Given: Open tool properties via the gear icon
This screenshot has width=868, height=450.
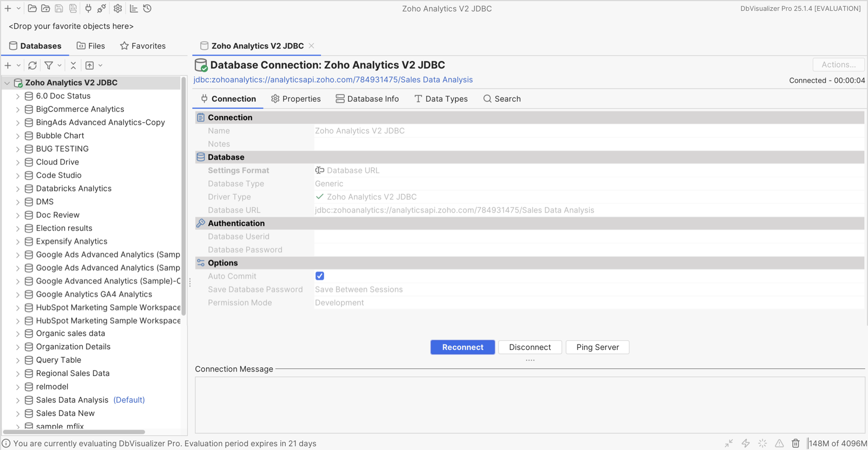Looking at the screenshot, I should pos(117,9).
